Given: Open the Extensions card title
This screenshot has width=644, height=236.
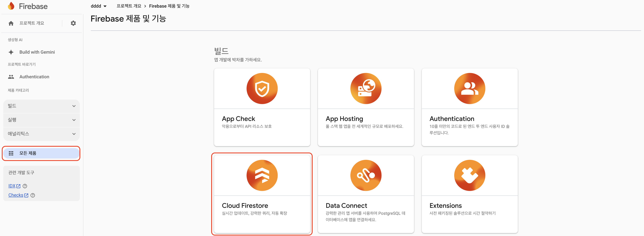Looking at the screenshot, I should 445,206.
